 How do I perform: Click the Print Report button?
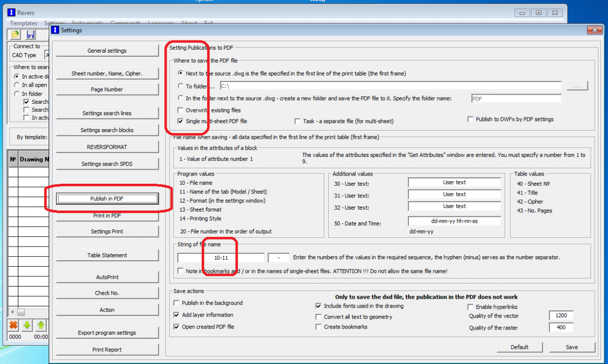[107, 349]
